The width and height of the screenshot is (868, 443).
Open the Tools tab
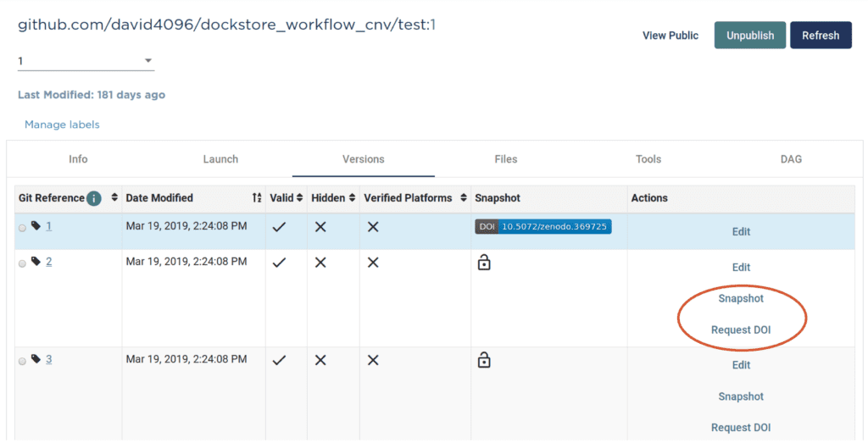pyautogui.click(x=648, y=159)
